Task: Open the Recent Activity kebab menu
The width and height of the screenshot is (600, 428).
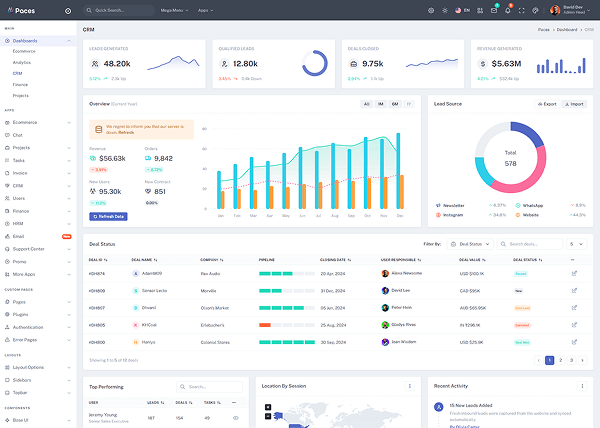Action: [x=582, y=385]
